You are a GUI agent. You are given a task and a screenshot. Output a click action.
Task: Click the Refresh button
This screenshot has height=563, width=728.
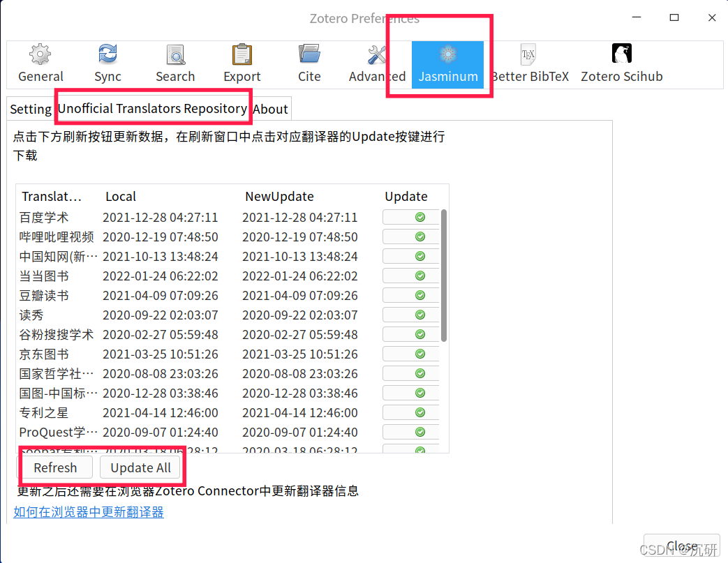55,467
